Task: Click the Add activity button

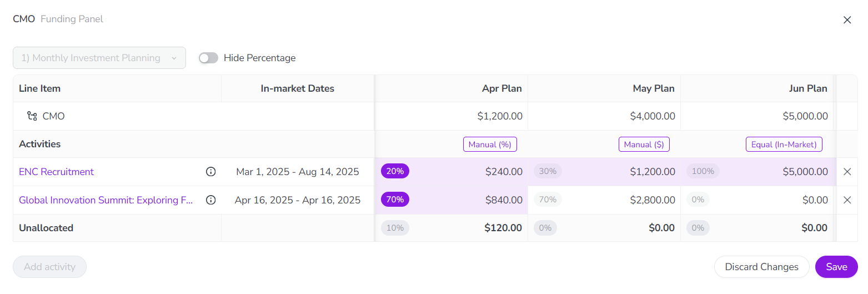Action: click(49, 267)
